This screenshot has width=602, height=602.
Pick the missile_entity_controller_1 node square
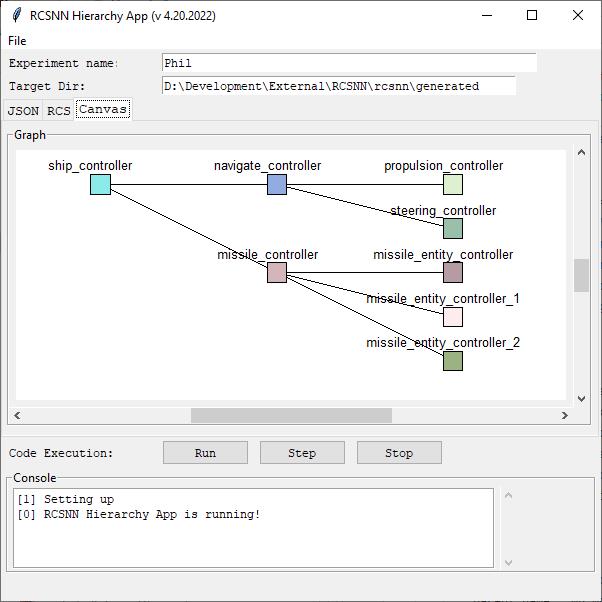pyautogui.click(x=453, y=317)
